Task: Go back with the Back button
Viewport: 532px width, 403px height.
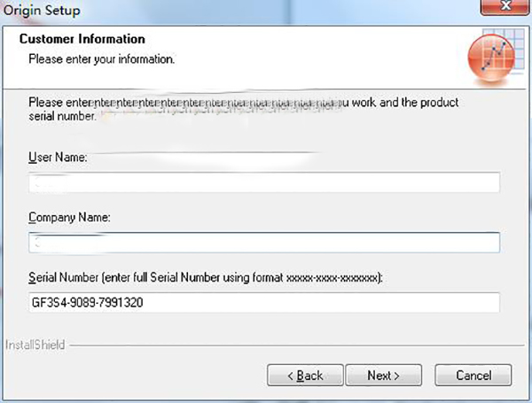Action: click(x=305, y=376)
